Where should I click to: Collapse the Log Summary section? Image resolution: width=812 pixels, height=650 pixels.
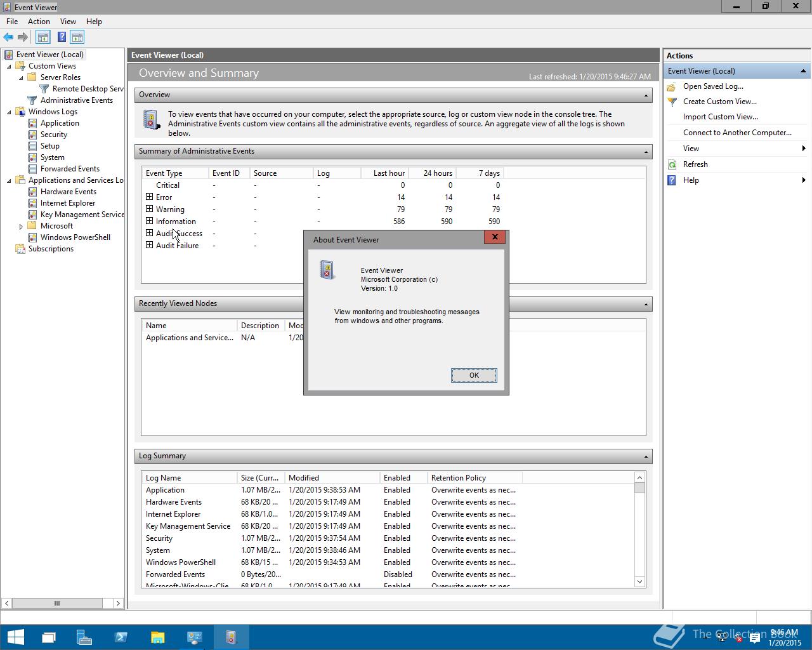(646, 456)
